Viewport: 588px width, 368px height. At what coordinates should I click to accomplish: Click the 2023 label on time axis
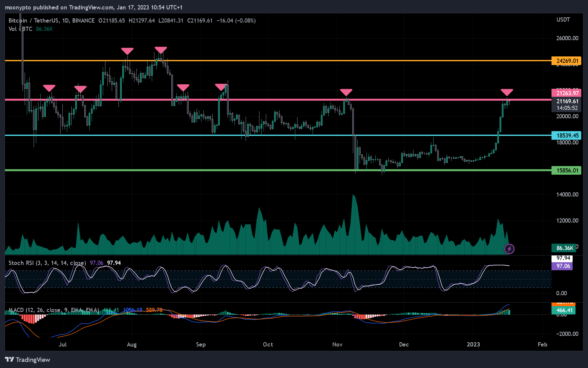pos(473,345)
